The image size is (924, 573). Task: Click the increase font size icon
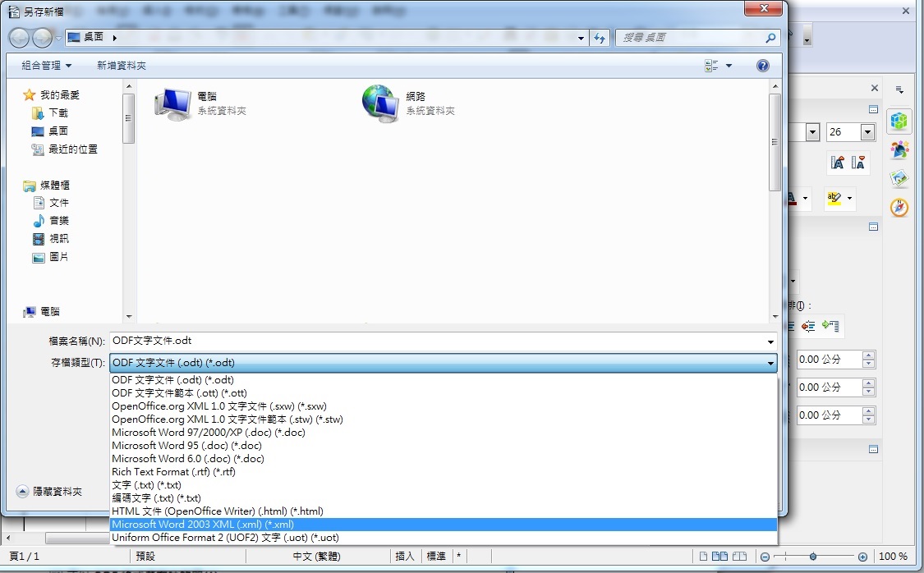[837, 163]
